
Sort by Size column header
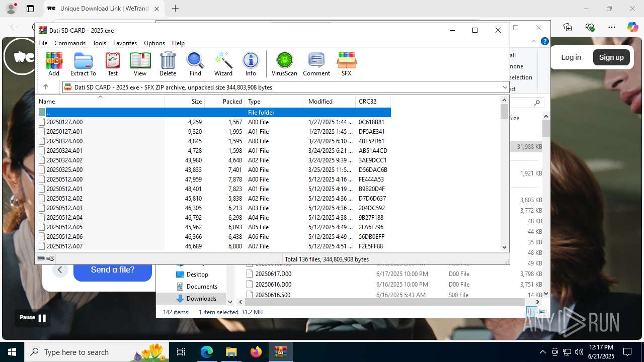click(x=185, y=102)
